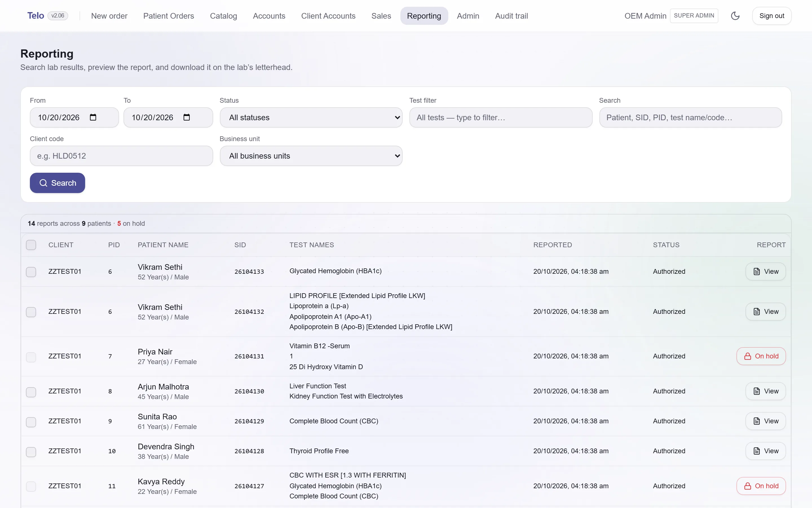Toggle dark mode moon icon

(x=735, y=16)
